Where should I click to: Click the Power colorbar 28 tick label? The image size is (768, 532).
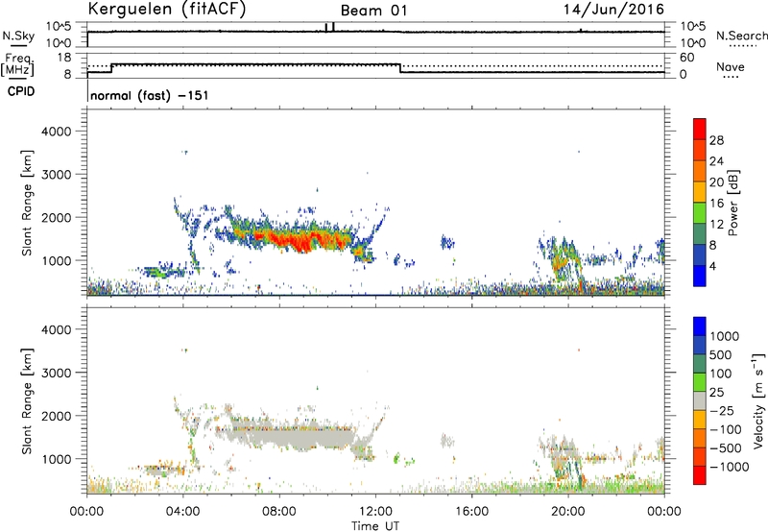coord(716,140)
